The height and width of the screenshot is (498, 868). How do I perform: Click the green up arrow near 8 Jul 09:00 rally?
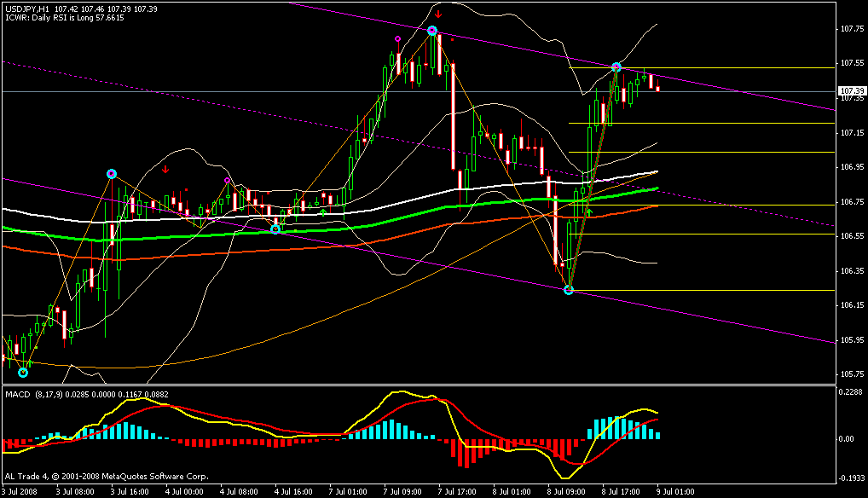[589, 210]
